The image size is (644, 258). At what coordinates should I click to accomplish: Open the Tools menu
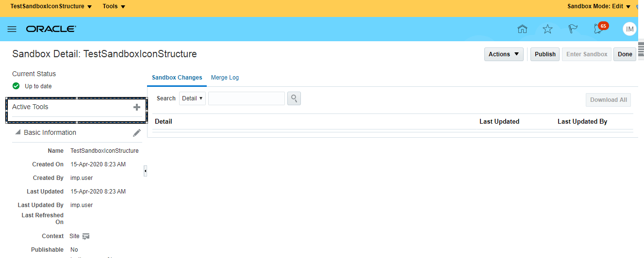[114, 6]
